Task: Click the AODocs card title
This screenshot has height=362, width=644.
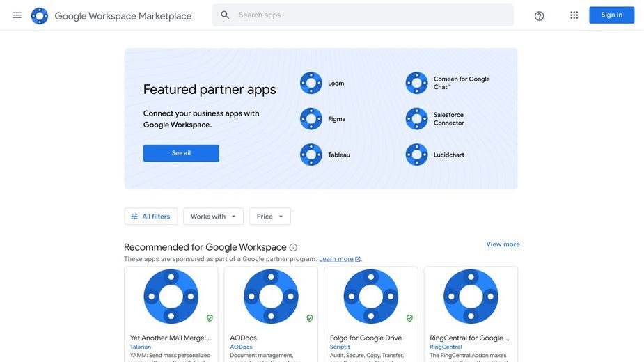Action: pos(243,338)
